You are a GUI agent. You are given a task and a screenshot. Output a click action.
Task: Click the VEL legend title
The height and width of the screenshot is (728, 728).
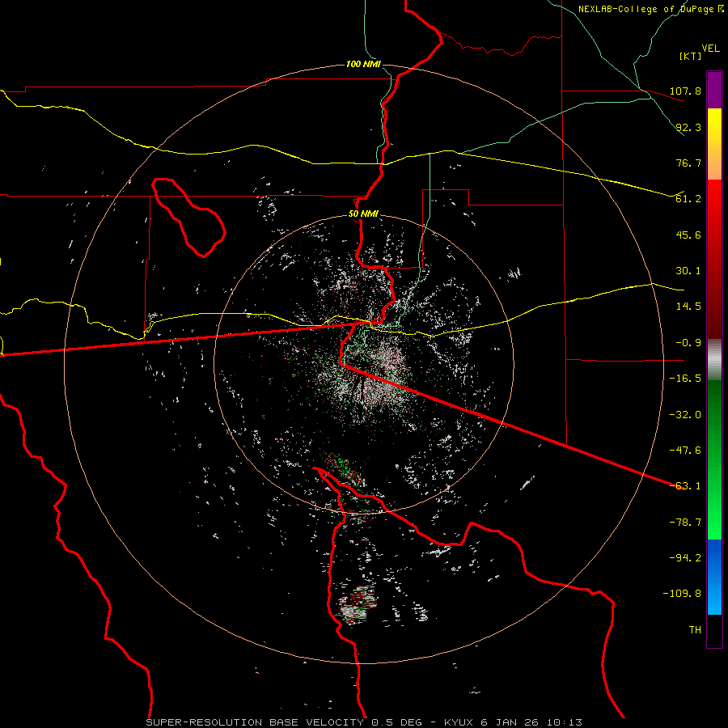[710, 49]
